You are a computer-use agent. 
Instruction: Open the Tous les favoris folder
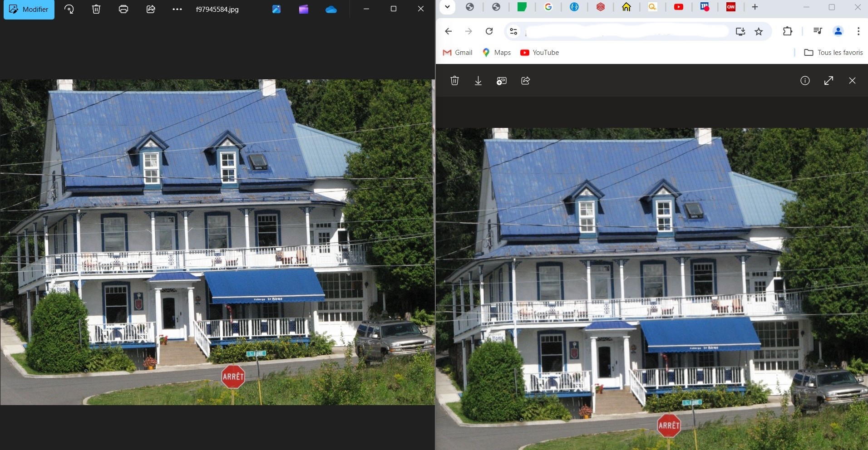[833, 53]
